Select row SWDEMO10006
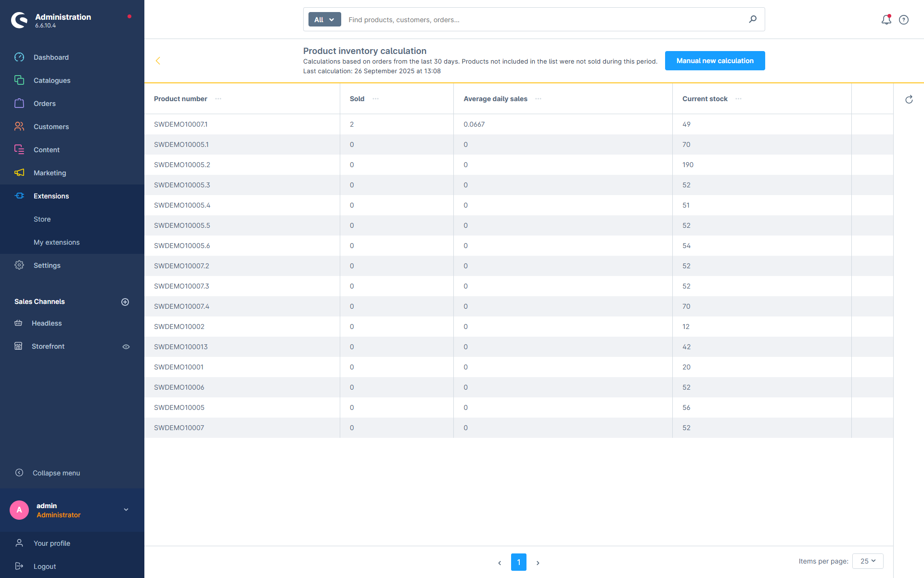This screenshot has height=578, width=924. pos(519,387)
